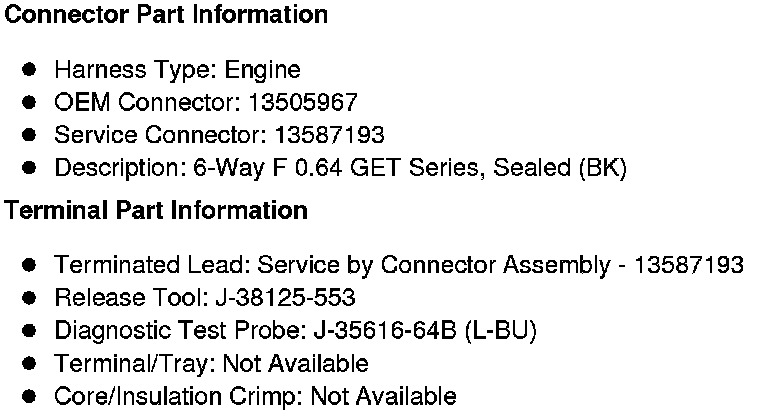
Task: Click the "Diagnostic Test Probe" label
Action: click(x=158, y=331)
